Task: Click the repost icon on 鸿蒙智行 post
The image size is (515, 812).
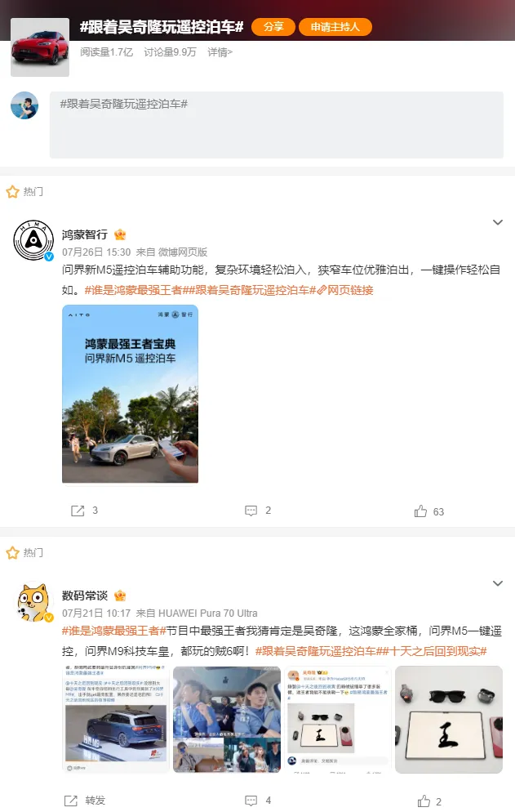Action: tap(77, 511)
